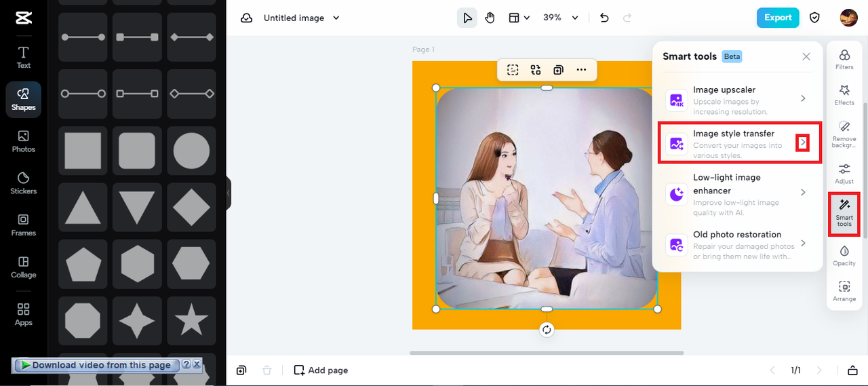Activate the hand pan tool
Image resolution: width=868 pixels, height=386 pixels.
click(490, 18)
